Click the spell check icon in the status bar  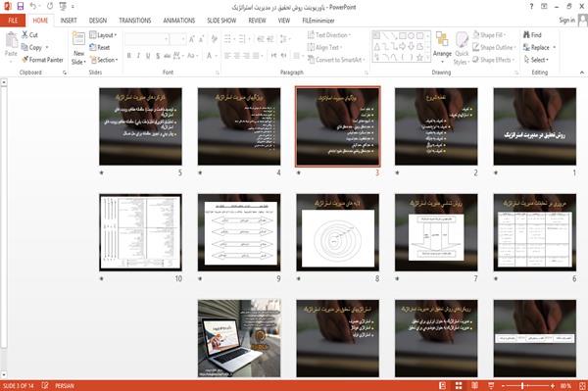tap(45, 385)
